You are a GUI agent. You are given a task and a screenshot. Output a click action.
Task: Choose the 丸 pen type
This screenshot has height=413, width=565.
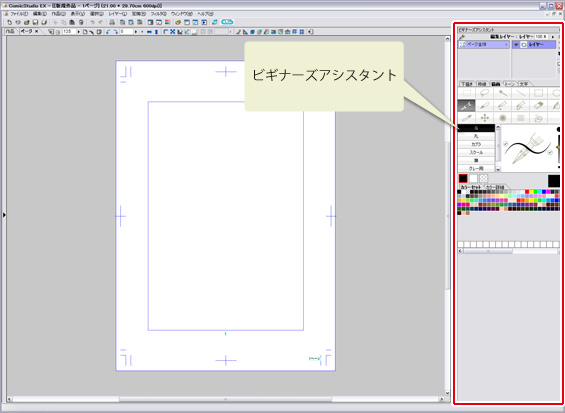tap(476, 136)
